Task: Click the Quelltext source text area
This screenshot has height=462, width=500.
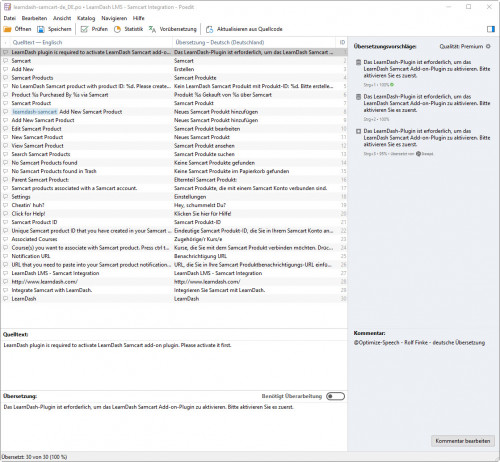Action: 173,364
